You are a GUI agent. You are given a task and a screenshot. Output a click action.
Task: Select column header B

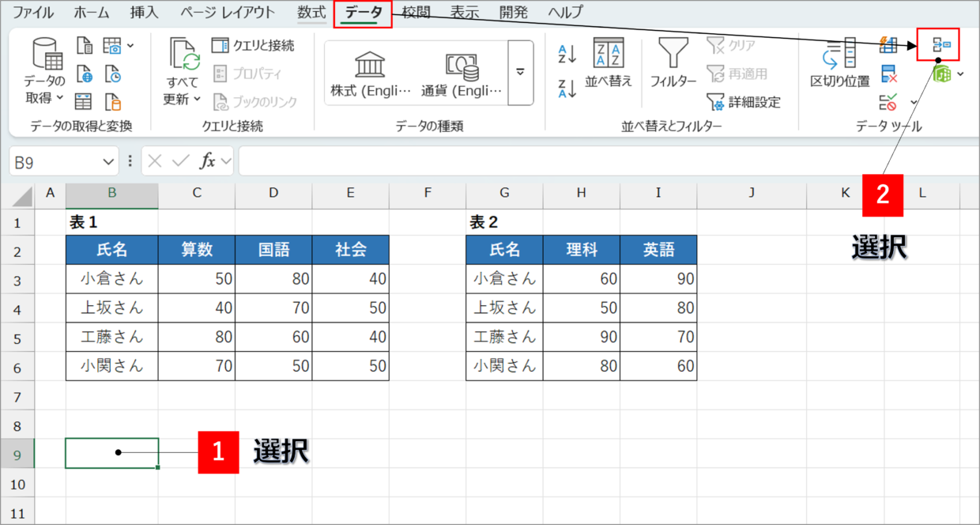112,192
